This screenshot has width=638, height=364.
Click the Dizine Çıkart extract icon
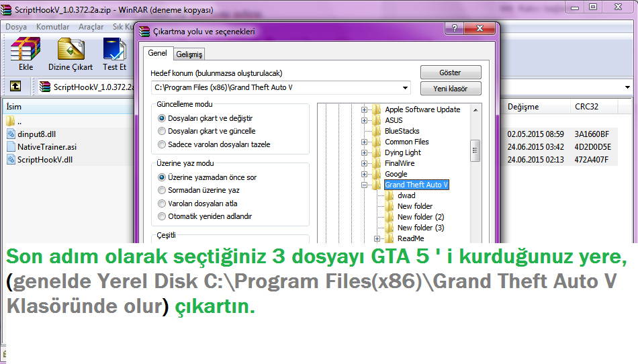pyautogui.click(x=71, y=49)
